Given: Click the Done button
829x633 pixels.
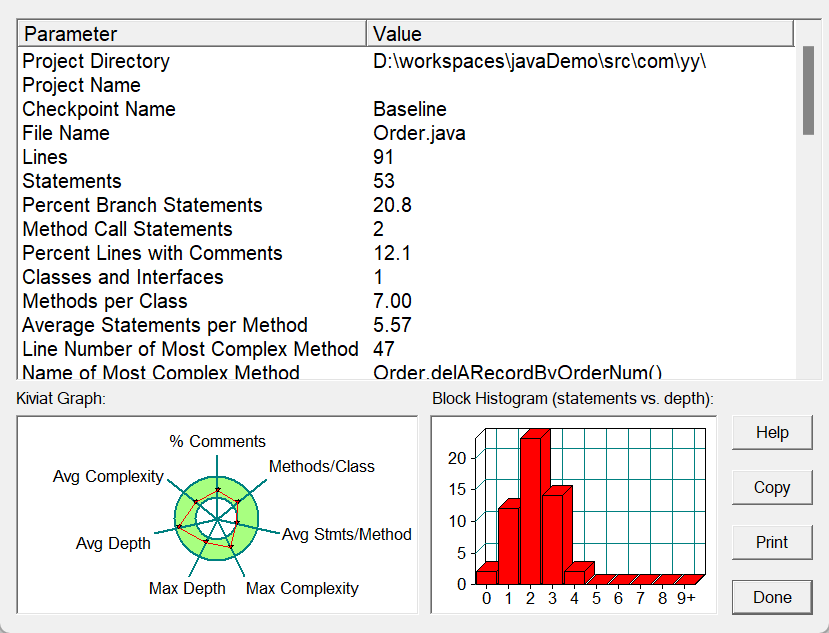Looking at the screenshot, I should tap(772, 598).
